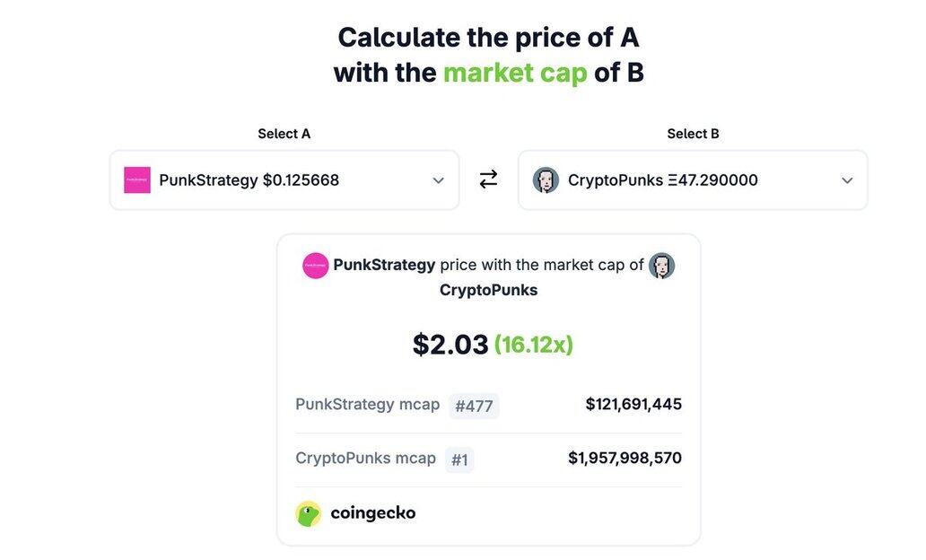Click the $1,957,998,570 market cap value

pyautogui.click(x=625, y=458)
